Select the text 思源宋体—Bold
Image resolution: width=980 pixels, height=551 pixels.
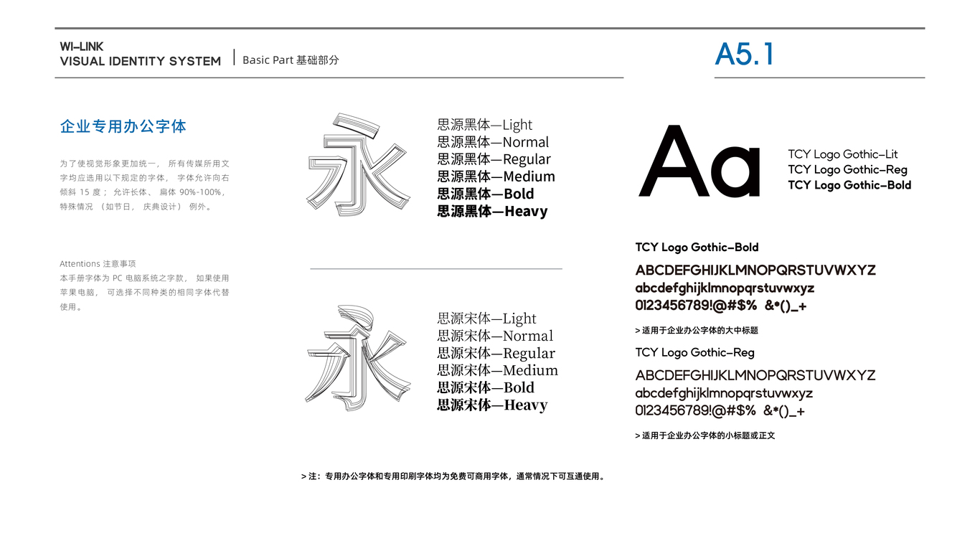pos(486,387)
